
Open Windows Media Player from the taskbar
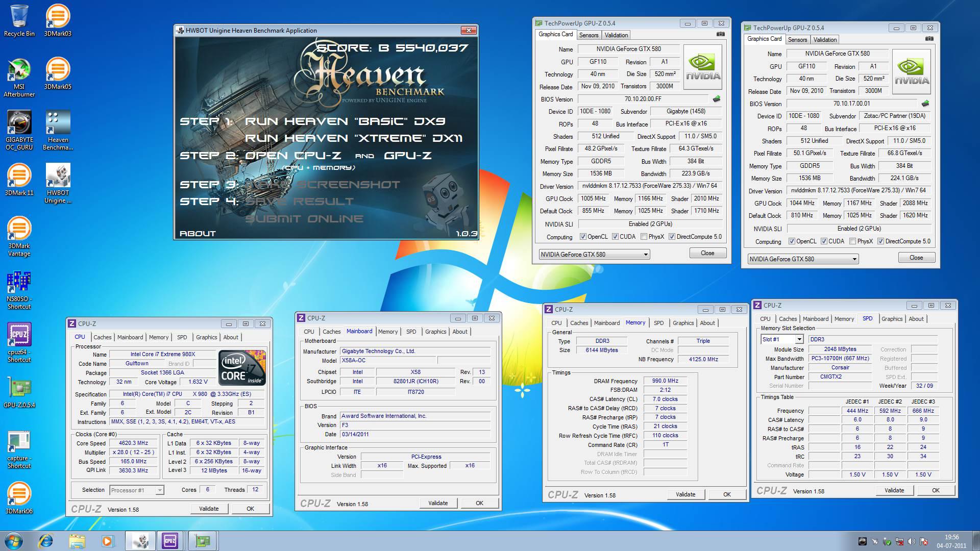click(107, 541)
